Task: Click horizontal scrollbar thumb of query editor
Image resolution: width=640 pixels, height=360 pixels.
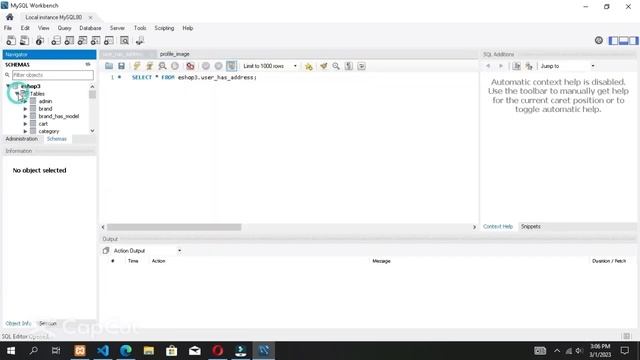Action: coord(174,227)
